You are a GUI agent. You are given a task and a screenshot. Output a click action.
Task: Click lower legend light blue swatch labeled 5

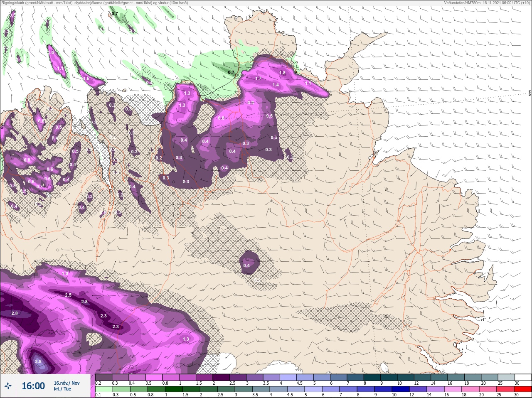click(313, 390)
